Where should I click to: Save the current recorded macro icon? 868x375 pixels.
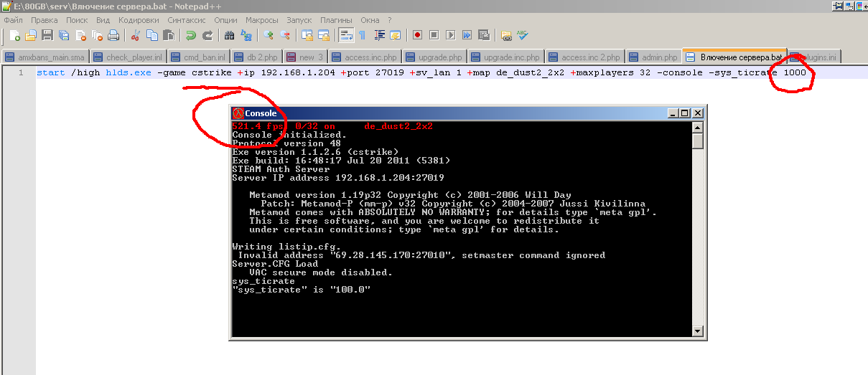(483, 35)
